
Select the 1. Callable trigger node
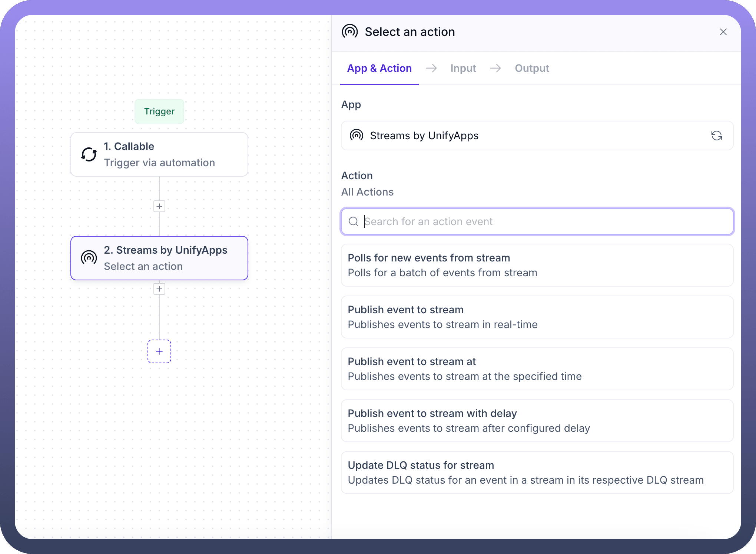159,154
